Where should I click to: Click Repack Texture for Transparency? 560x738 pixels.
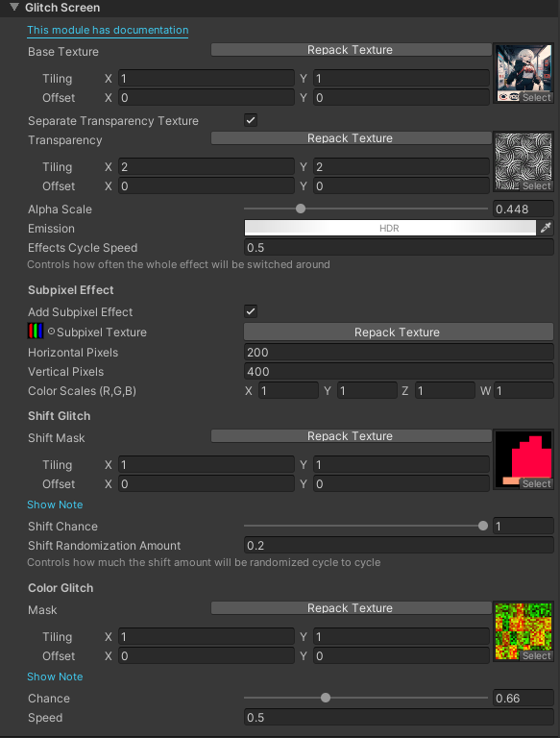pyautogui.click(x=351, y=138)
